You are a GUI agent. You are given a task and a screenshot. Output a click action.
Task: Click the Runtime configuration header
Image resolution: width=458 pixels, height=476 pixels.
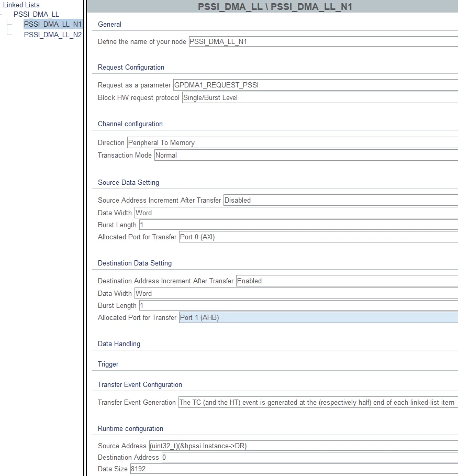click(x=130, y=429)
